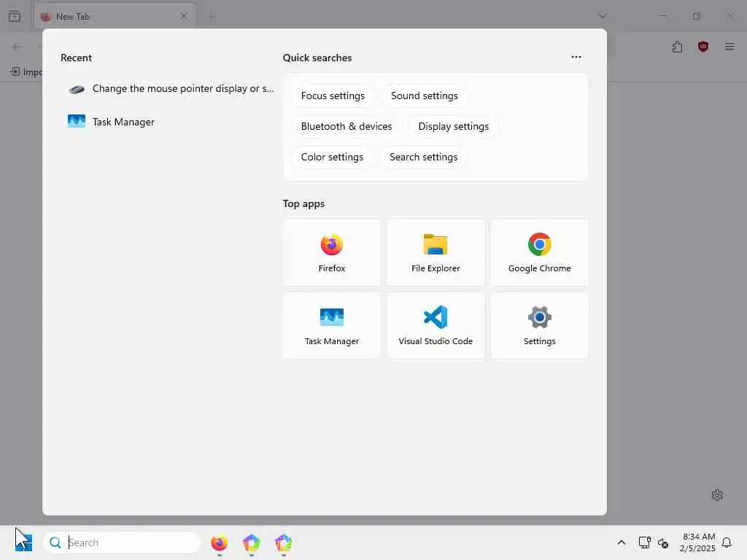The height and width of the screenshot is (560, 747).
Task: Open Firefox list all tabs dropdown
Action: coord(602,16)
